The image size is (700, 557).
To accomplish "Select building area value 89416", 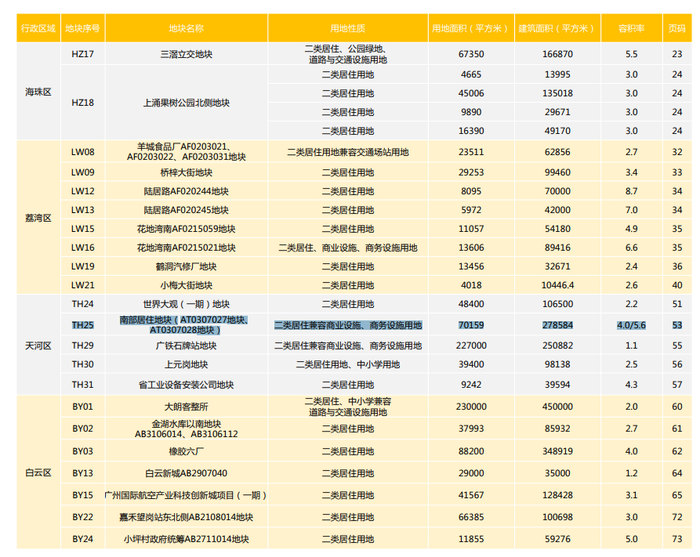I will tap(557, 247).
